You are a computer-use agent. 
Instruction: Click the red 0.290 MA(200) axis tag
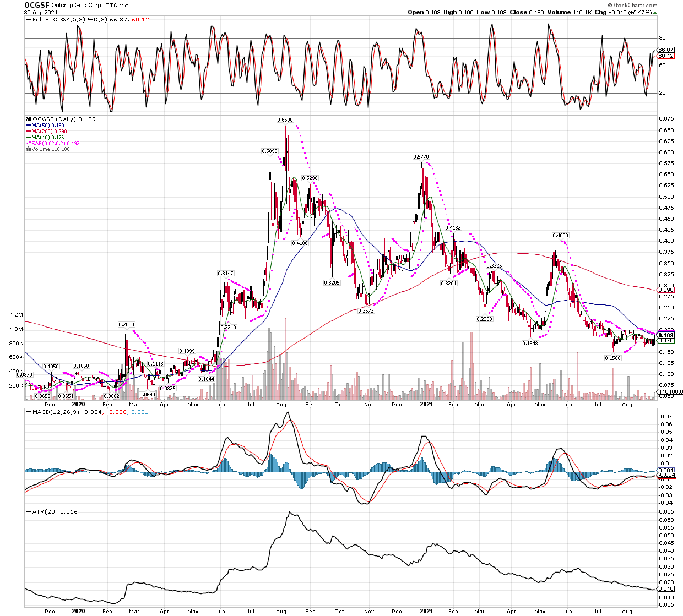666,290
